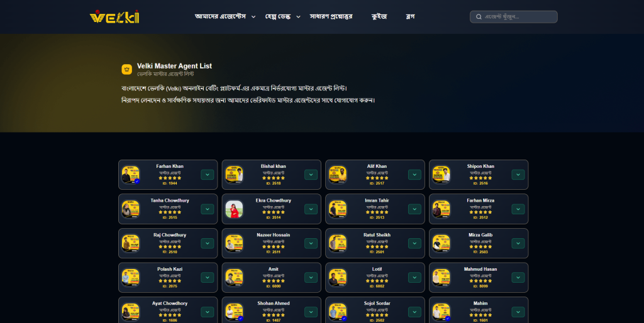Expand Farhan Khan's agent card
644x323 pixels.
pyautogui.click(x=208, y=175)
